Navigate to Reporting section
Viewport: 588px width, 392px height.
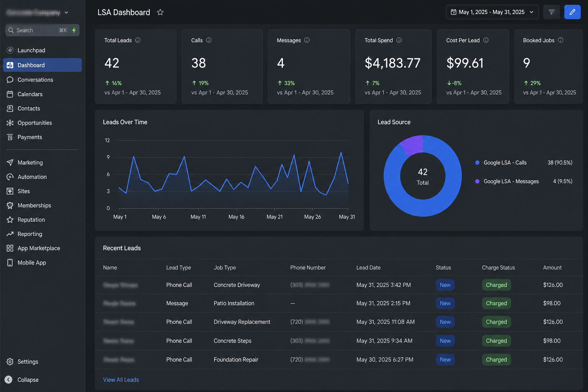coord(42,234)
